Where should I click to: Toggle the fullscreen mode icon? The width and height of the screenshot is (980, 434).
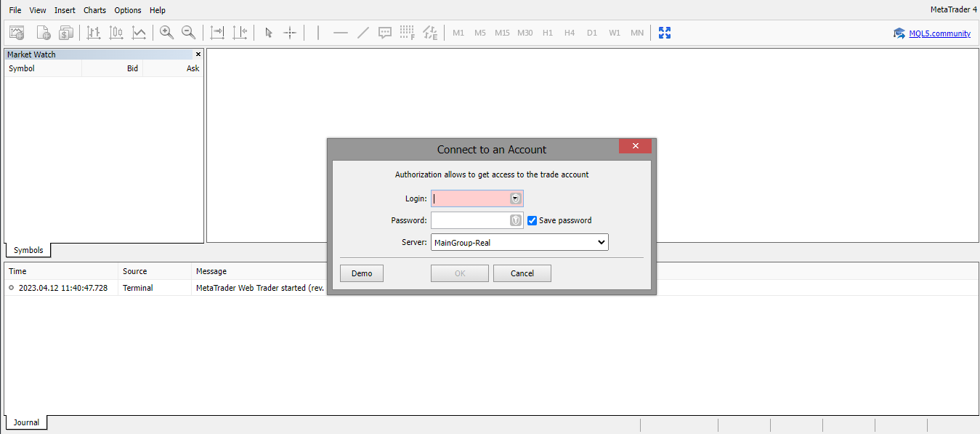tap(664, 33)
